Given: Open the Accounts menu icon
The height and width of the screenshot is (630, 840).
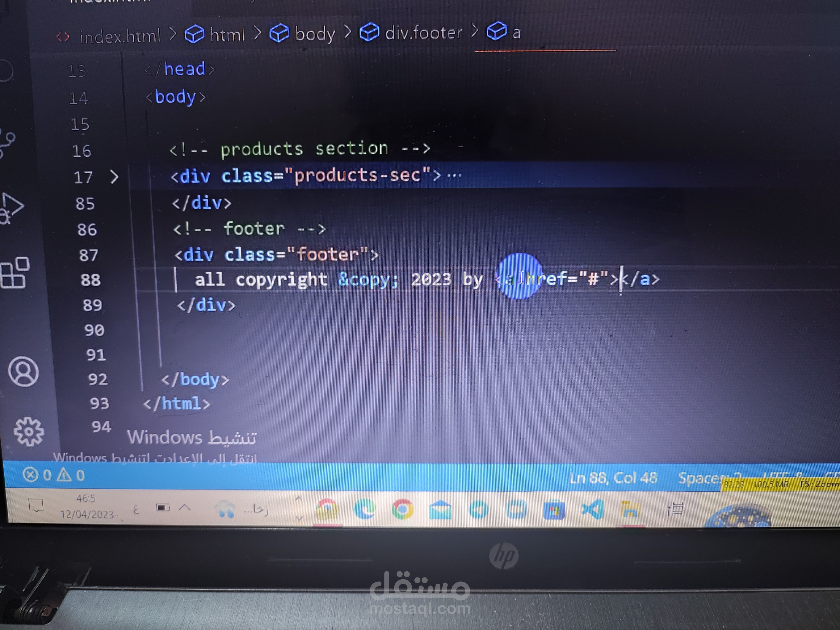Looking at the screenshot, I should point(24,371).
